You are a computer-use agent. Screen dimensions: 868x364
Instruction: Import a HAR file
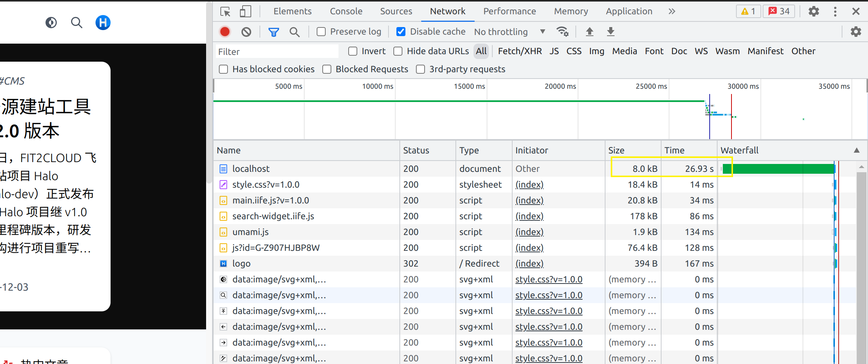589,32
